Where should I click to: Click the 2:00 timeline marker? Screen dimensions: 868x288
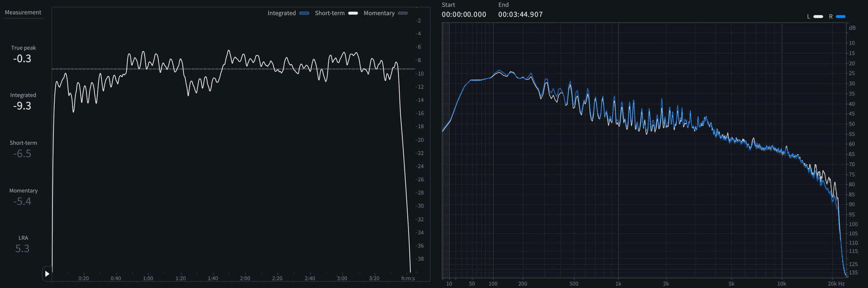tap(245, 278)
